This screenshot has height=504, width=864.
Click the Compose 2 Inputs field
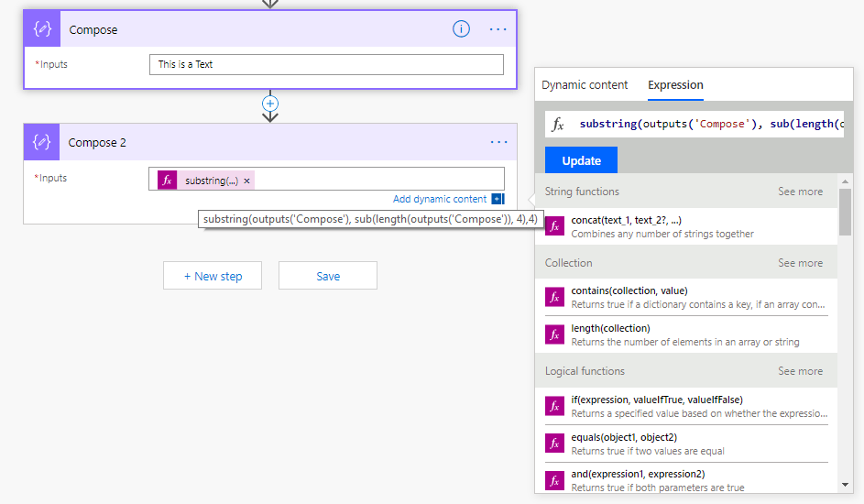[x=326, y=179]
